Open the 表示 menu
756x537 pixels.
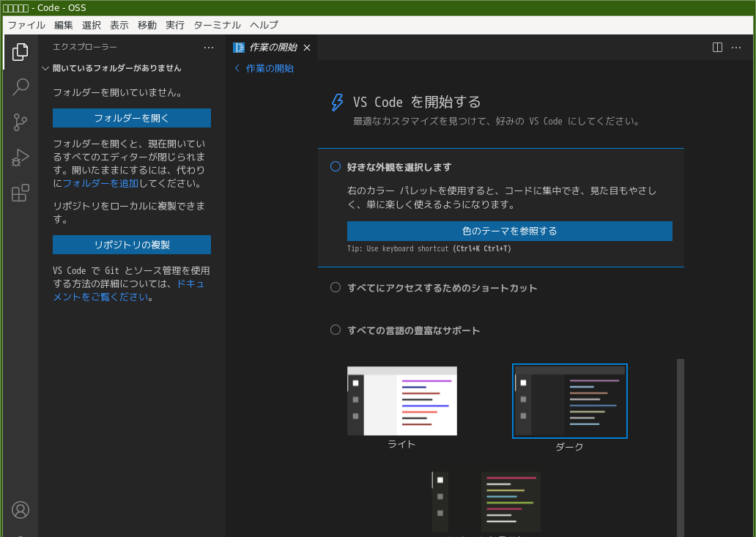tap(119, 25)
